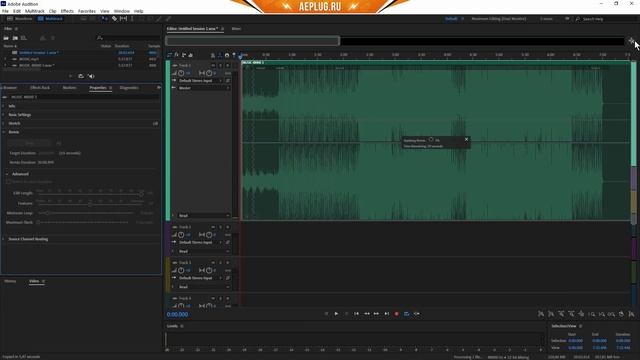Toggle the Auto-Play speaker icon in Files panel

point(91,76)
